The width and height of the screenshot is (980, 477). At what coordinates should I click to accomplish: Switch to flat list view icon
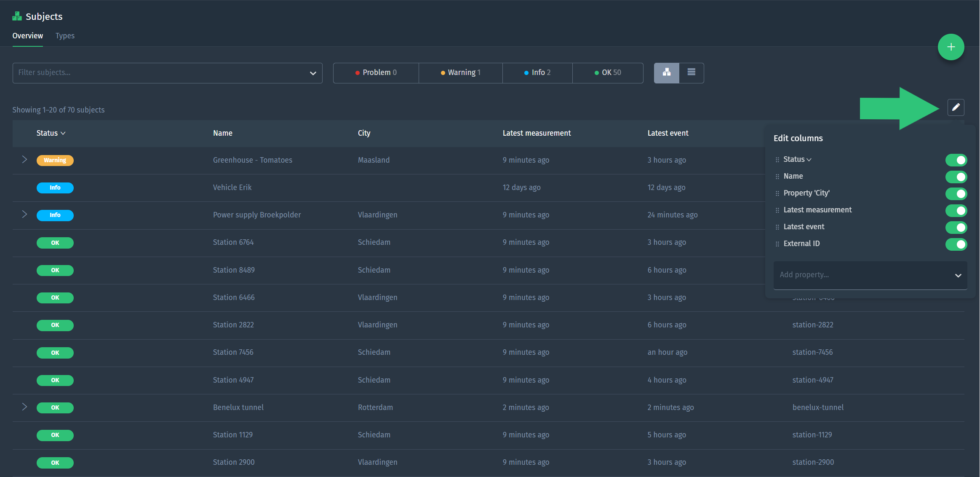[x=691, y=72]
